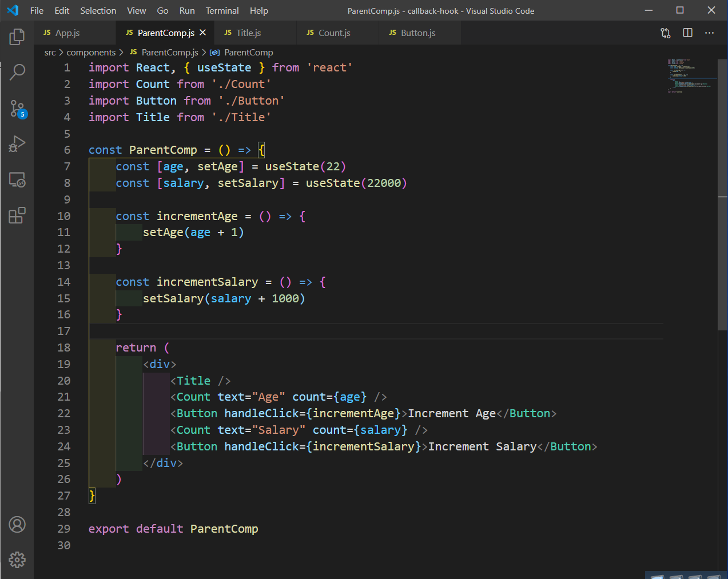Click the text="Age" attribute value

point(268,397)
